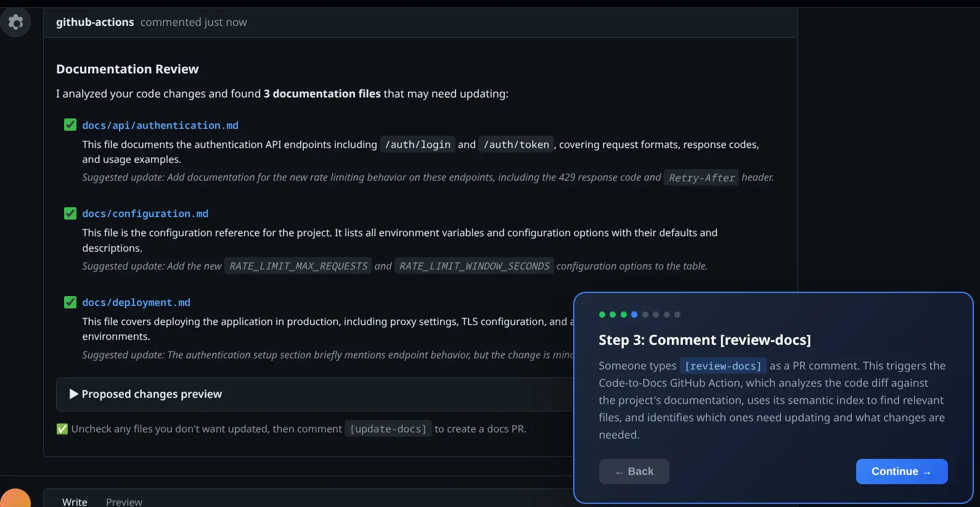Open the docs/deployment.md file link
The image size is (980, 507).
tap(136, 302)
